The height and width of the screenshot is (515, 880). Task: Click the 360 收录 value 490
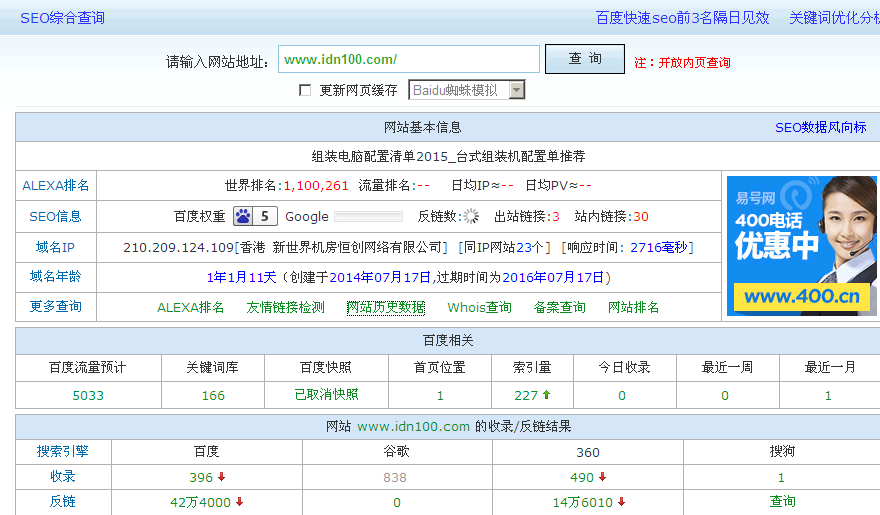[x=582, y=477]
